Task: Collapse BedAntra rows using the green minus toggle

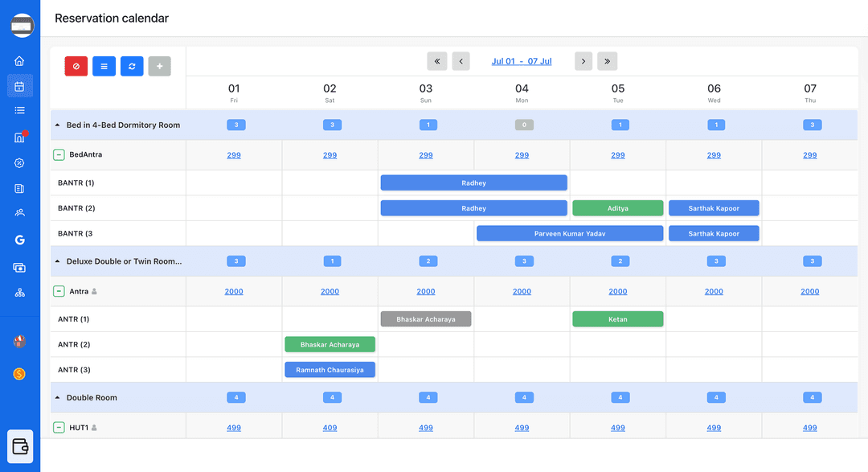Action: coord(59,154)
